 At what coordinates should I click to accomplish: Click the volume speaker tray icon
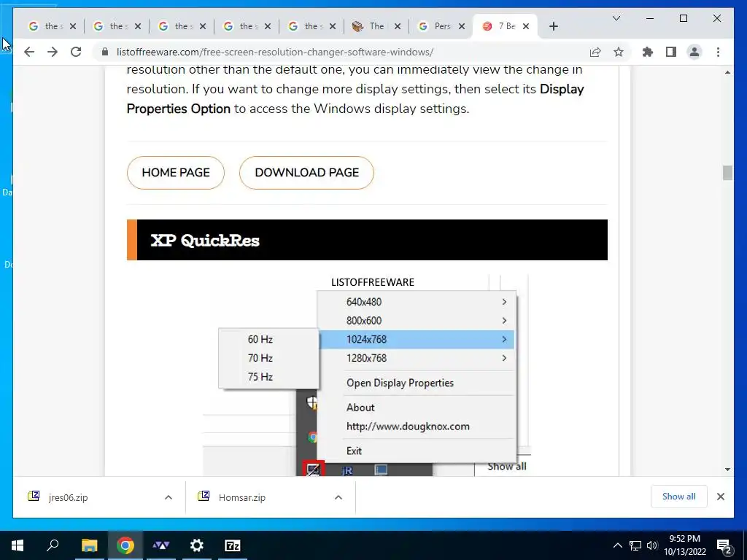click(x=651, y=545)
